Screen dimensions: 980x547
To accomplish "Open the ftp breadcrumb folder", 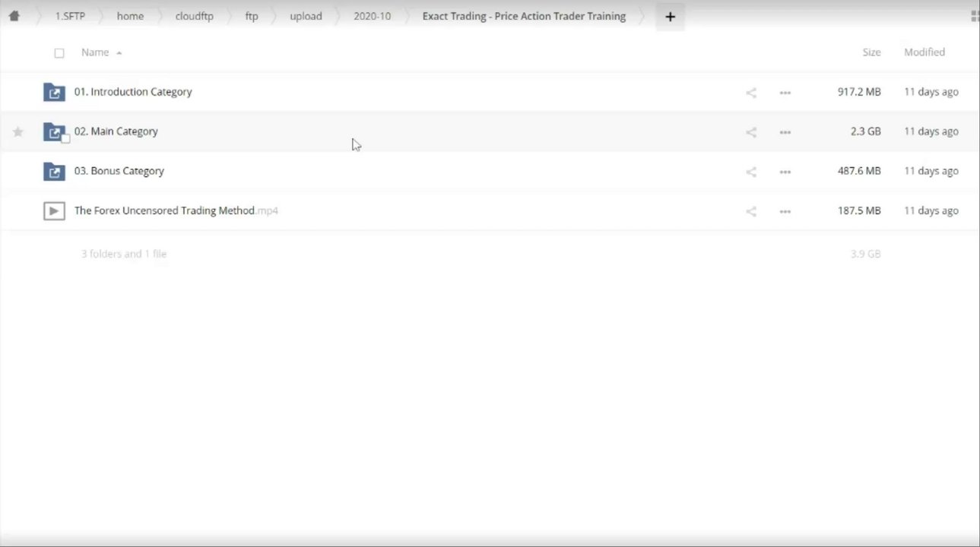I will [x=252, y=16].
